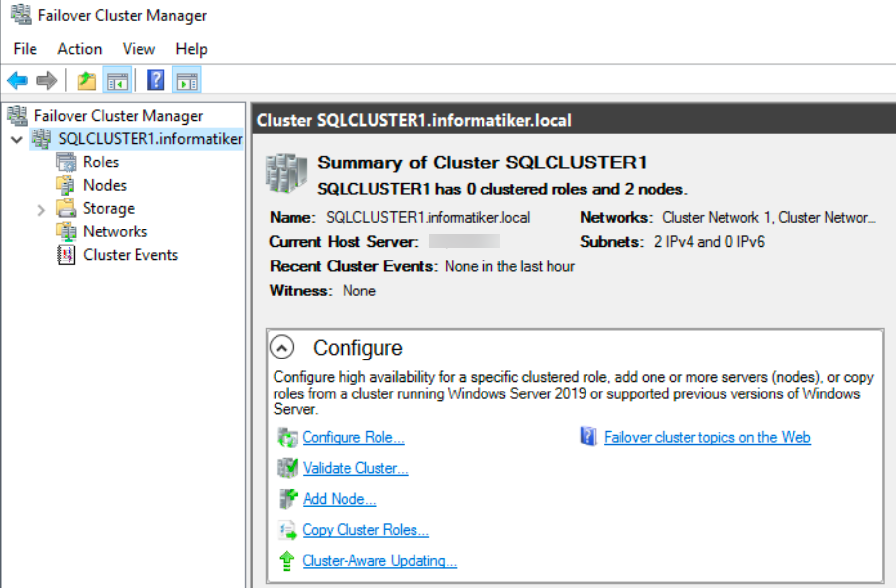Click the Forward arrow toolbar icon
The width and height of the screenshot is (896, 588).
[47, 80]
